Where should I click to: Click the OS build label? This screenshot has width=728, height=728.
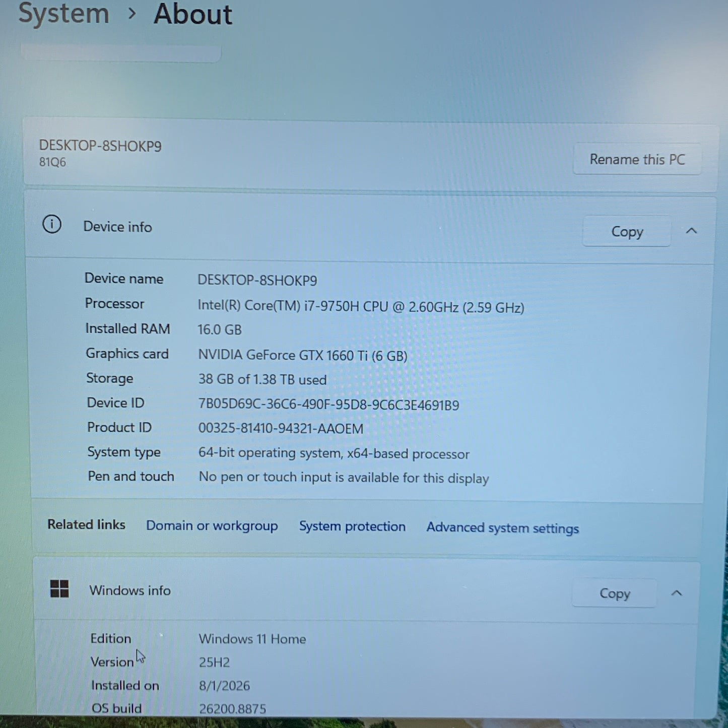(116, 708)
